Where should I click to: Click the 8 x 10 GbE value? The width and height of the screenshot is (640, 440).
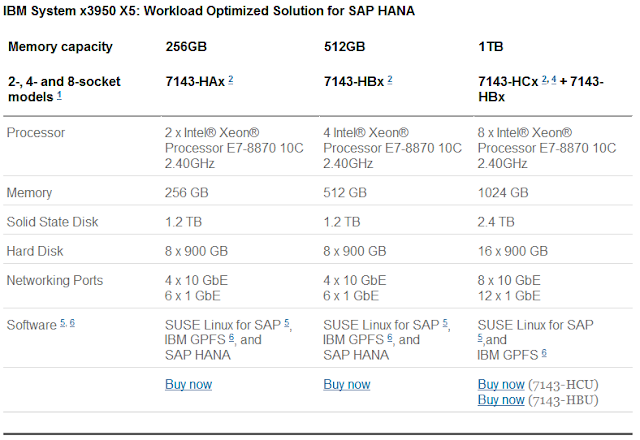509,280
